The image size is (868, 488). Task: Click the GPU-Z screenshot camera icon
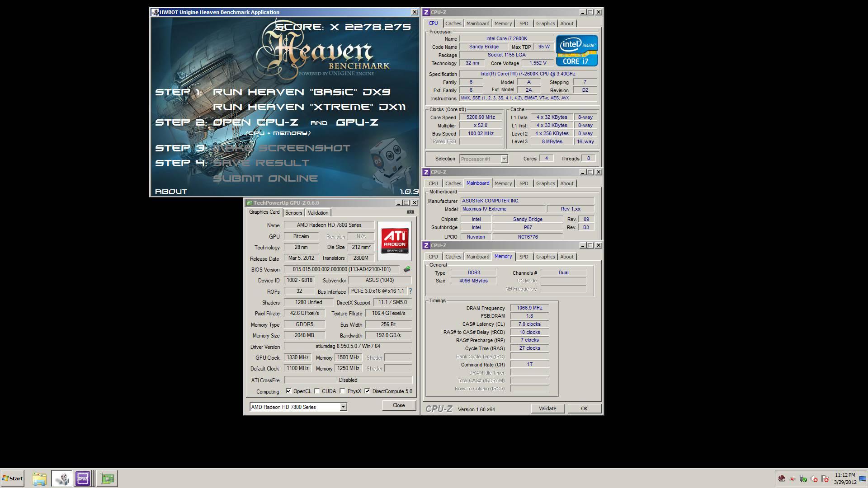[410, 212]
